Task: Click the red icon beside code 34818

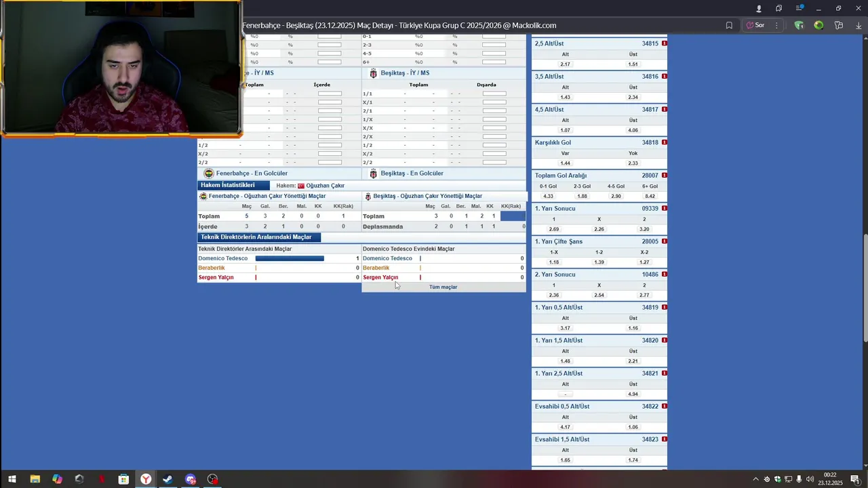Action: 664,142
